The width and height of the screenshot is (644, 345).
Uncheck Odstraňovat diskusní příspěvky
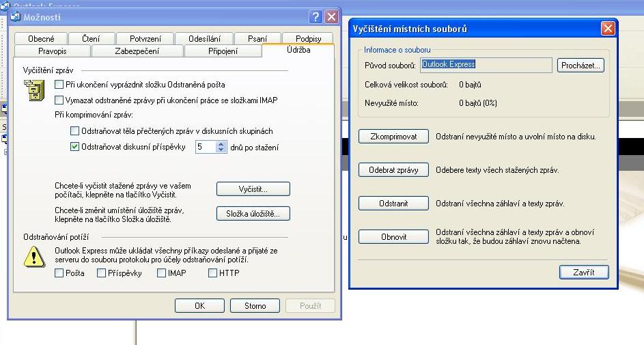click(x=74, y=147)
